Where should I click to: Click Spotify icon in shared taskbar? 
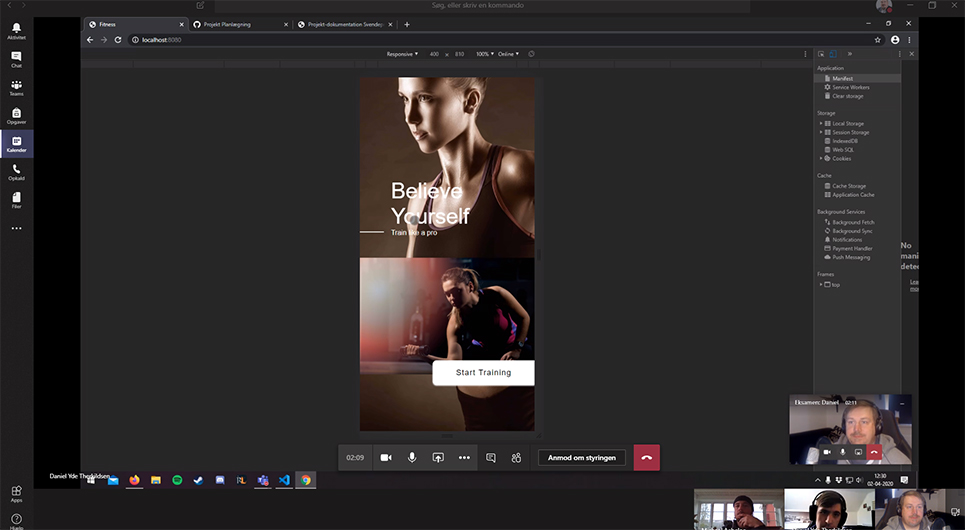(x=177, y=480)
